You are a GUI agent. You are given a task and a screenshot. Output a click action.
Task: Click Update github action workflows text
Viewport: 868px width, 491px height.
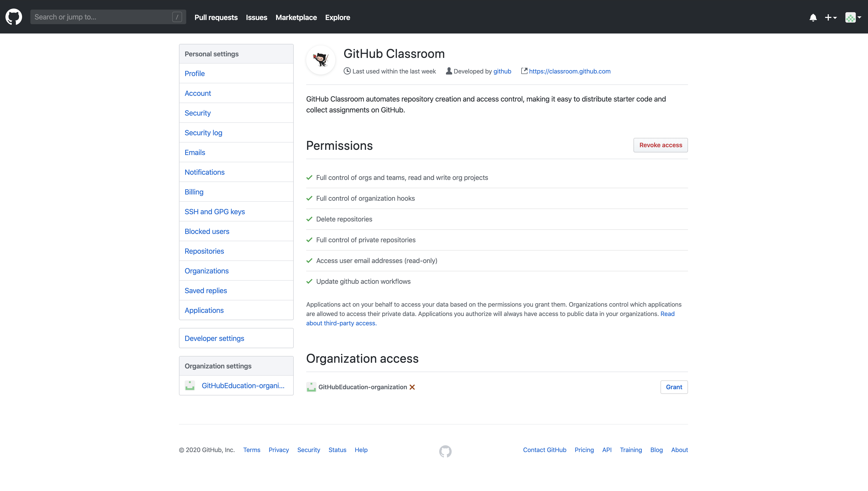363,281
